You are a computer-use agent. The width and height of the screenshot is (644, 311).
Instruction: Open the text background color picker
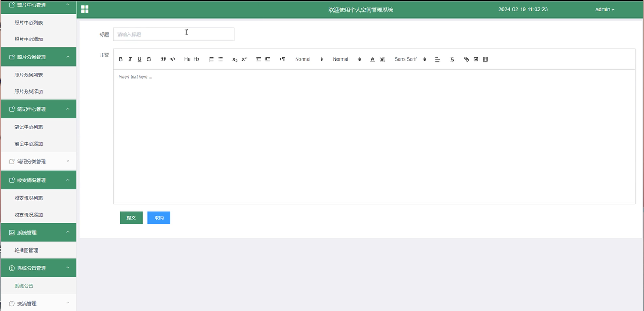pyautogui.click(x=382, y=59)
